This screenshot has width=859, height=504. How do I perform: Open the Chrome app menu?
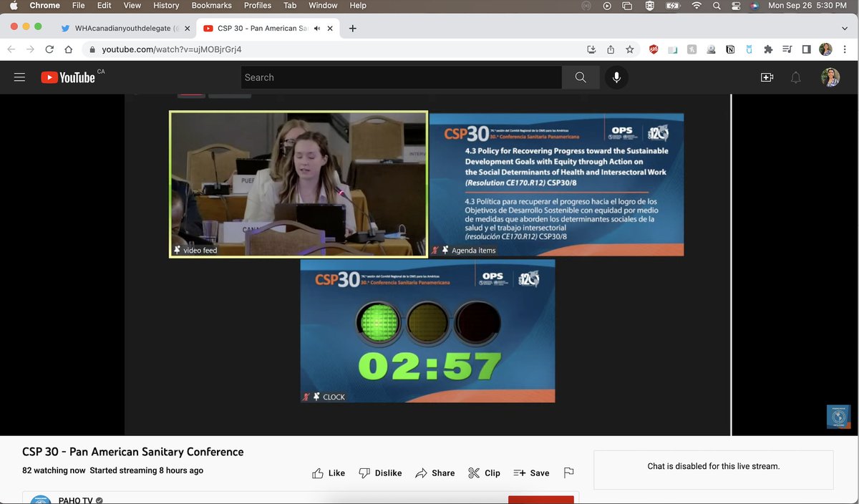click(x=44, y=6)
